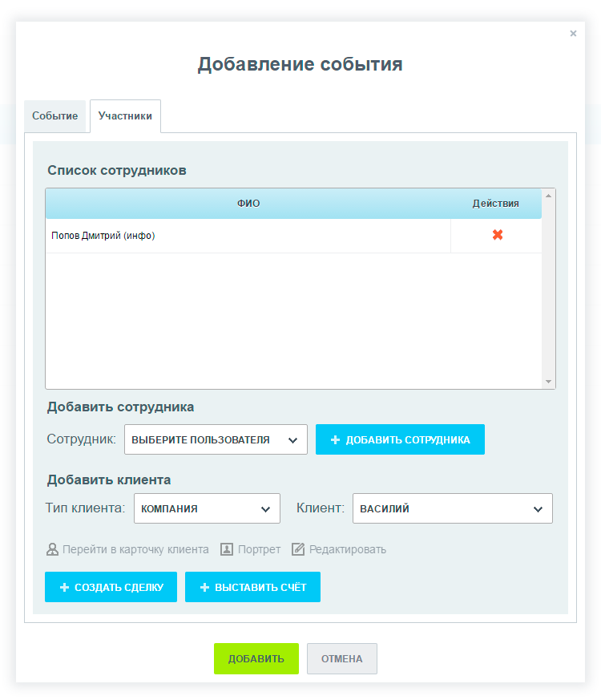This screenshot has width=601, height=700.
Task: Expand the Тип клиента dropdown
Action: pos(207,508)
